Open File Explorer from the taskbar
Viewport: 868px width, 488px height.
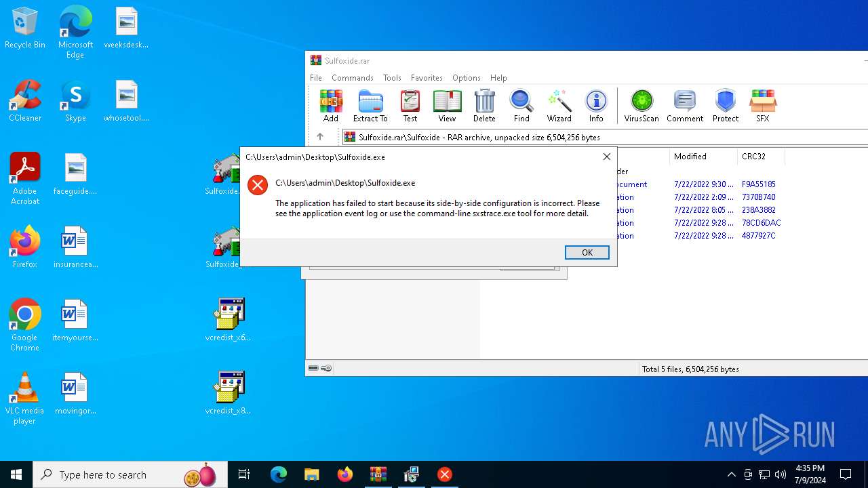tap(311, 474)
